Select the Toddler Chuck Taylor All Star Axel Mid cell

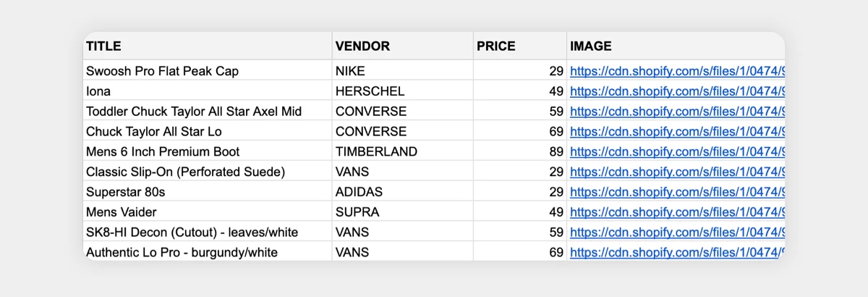click(x=208, y=112)
